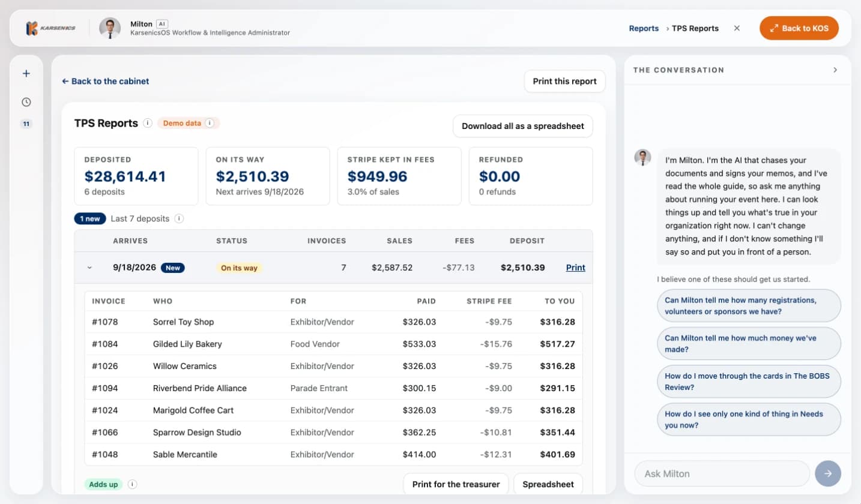Click invoice #1024

click(105, 410)
